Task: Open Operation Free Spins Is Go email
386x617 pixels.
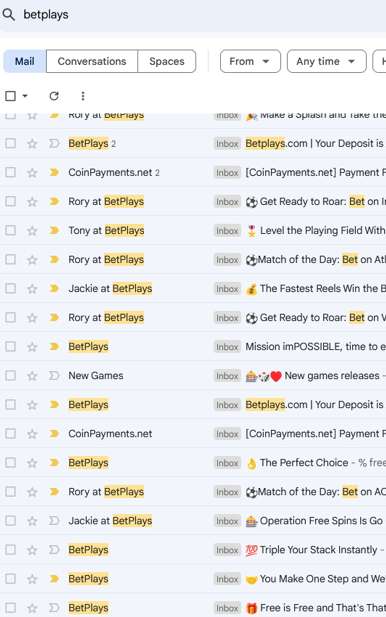Action: (x=321, y=521)
